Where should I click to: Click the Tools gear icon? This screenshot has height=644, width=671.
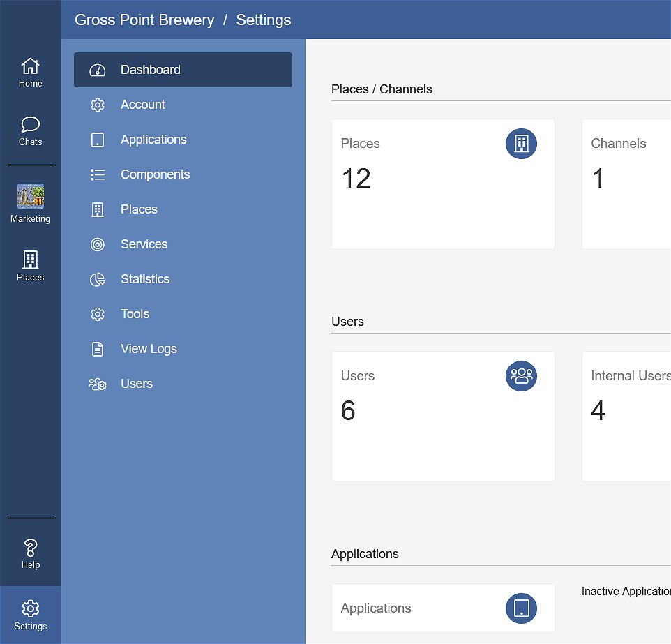(x=98, y=314)
